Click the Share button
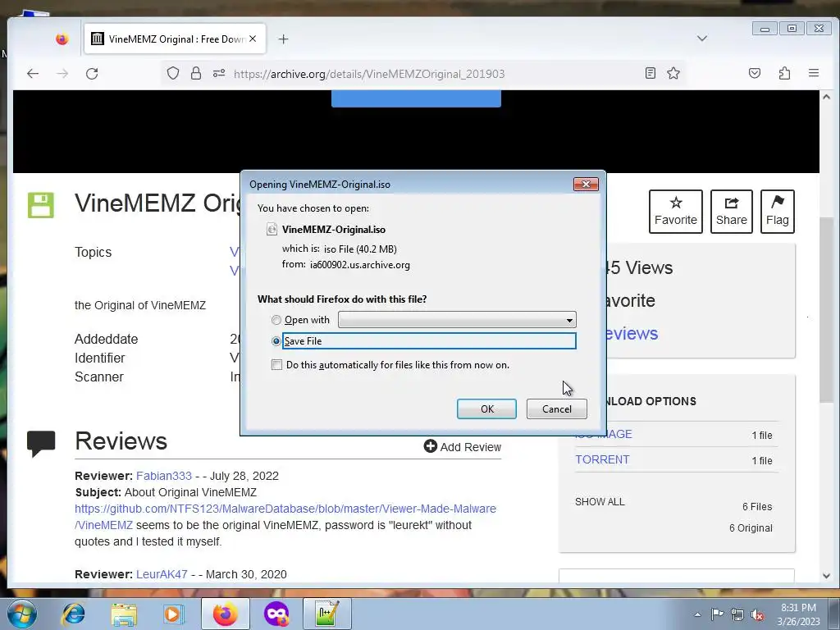This screenshot has height=630, width=840. (731, 211)
